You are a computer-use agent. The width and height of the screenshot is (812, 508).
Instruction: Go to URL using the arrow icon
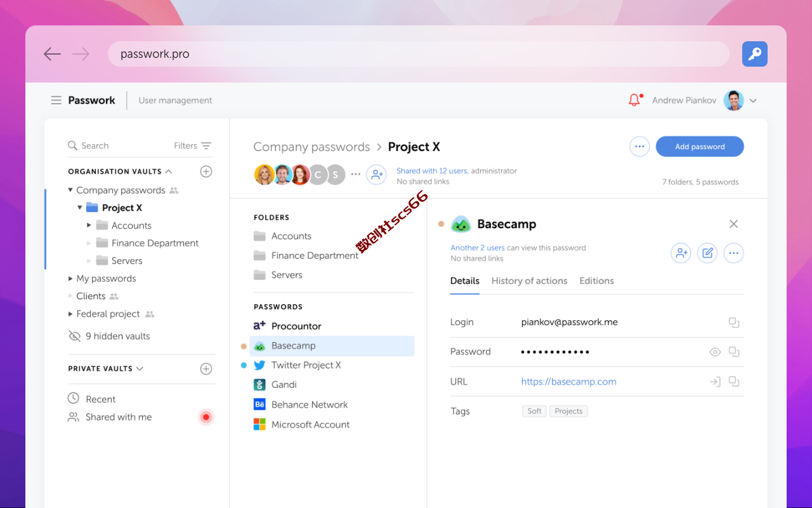coord(715,382)
